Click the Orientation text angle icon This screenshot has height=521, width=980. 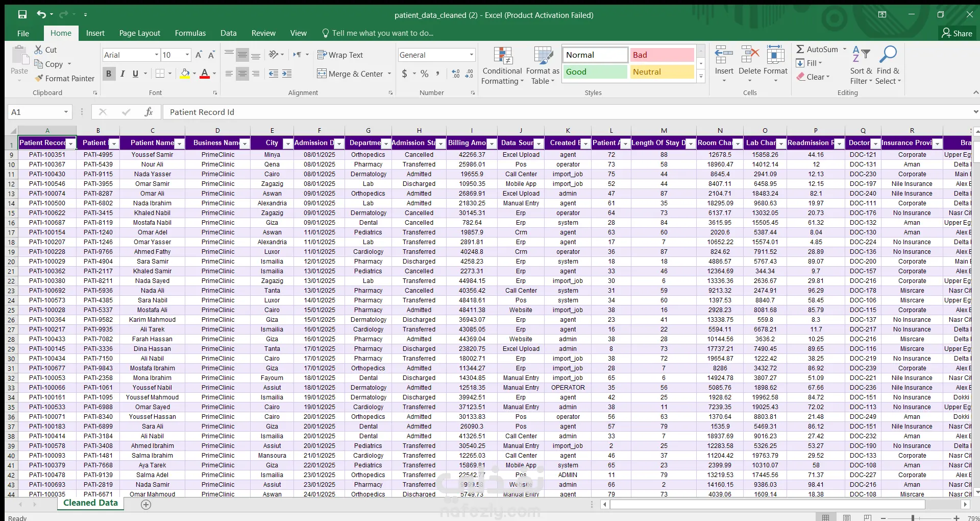tap(274, 55)
